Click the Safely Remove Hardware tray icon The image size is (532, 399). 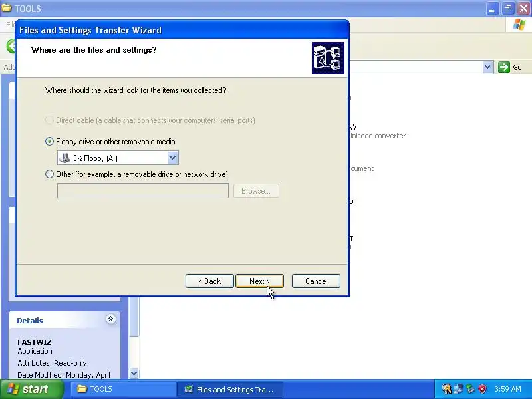coord(470,389)
